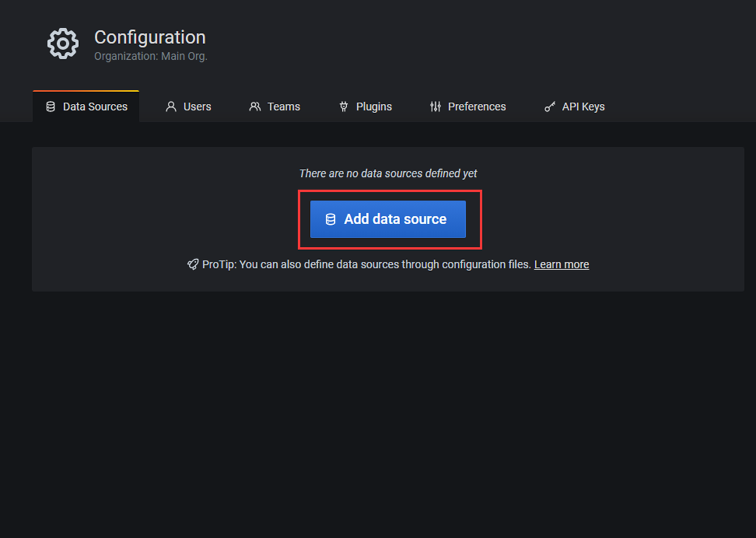Click the key icon beside API Keys
This screenshot has width=756, height=538.
549,107
